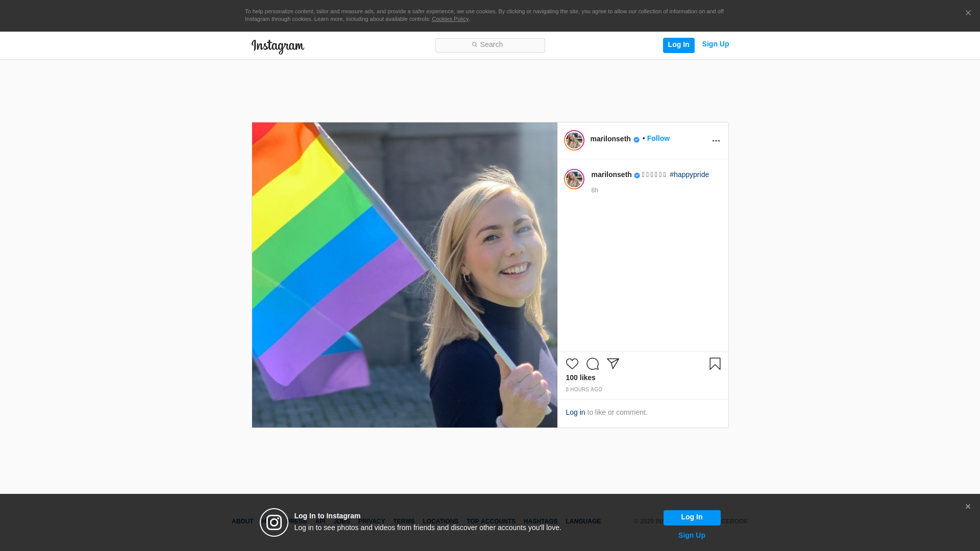
Task: Open the HASHTAGS footer link
Action: pos(540,521)
